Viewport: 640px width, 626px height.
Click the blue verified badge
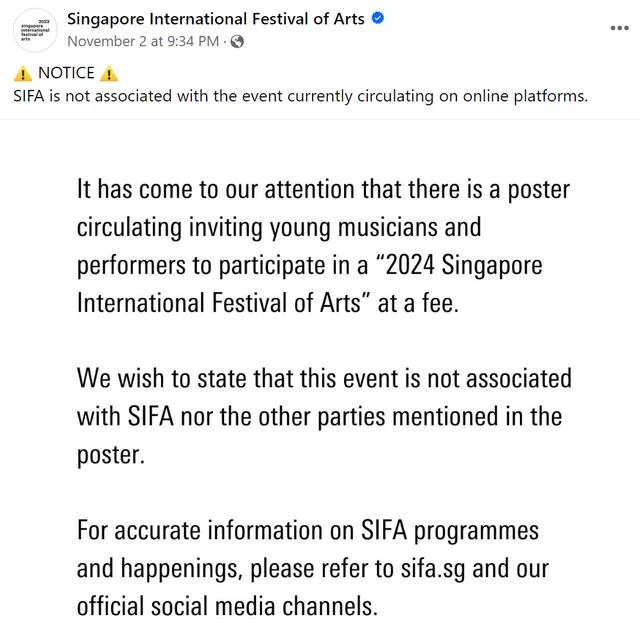378,18
